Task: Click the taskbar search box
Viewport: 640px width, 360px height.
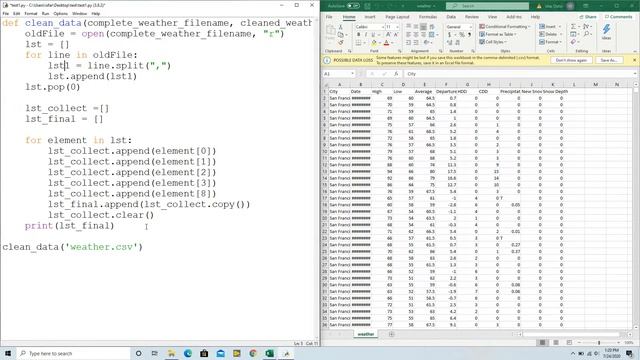Action: (x=73, y=353)
